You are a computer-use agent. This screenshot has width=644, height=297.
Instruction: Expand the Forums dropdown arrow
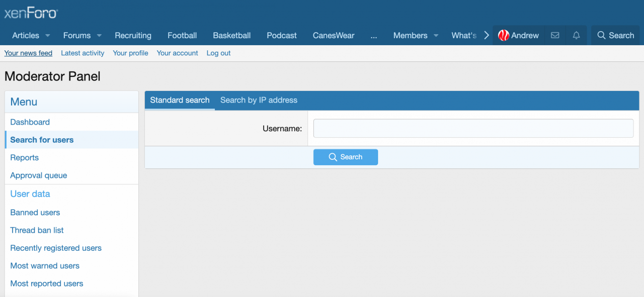tap(99, 36)
